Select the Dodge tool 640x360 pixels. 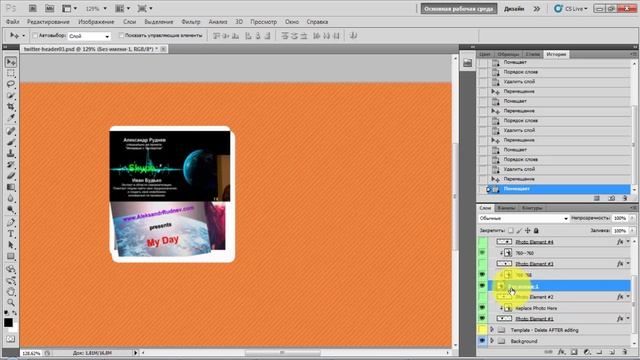tap(11, 209)
